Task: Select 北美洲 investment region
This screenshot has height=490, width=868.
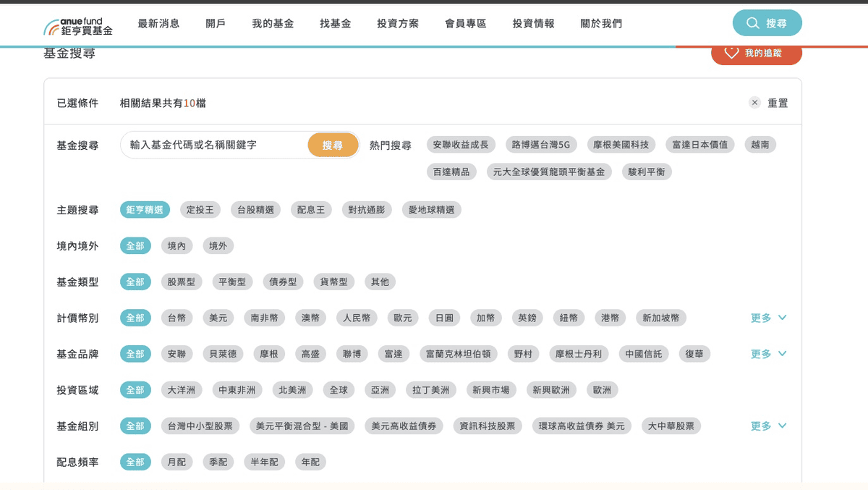Action: [x=292, y=390]
